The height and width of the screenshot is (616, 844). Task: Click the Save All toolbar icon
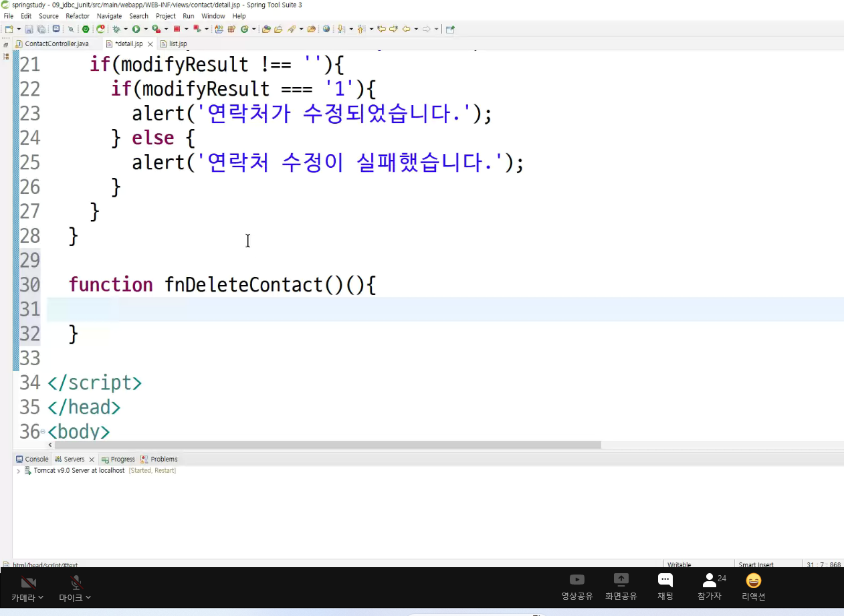click(x=41, y=29)
